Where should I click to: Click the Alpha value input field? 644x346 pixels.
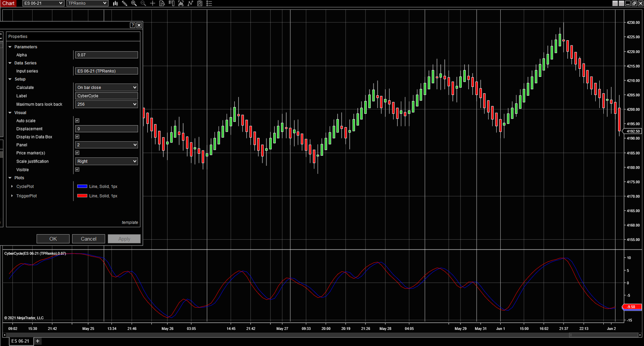(106, 55)
